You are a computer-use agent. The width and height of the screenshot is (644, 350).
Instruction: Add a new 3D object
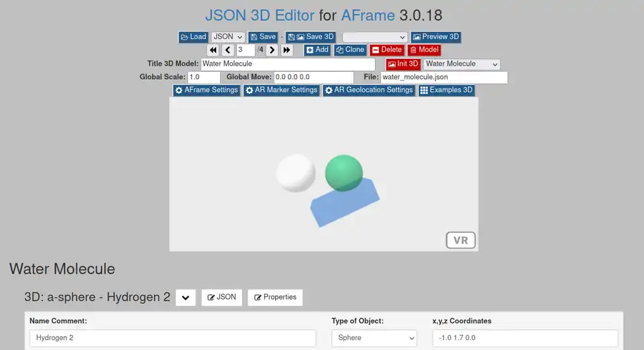pyautogui.click(x=317, y=50)
